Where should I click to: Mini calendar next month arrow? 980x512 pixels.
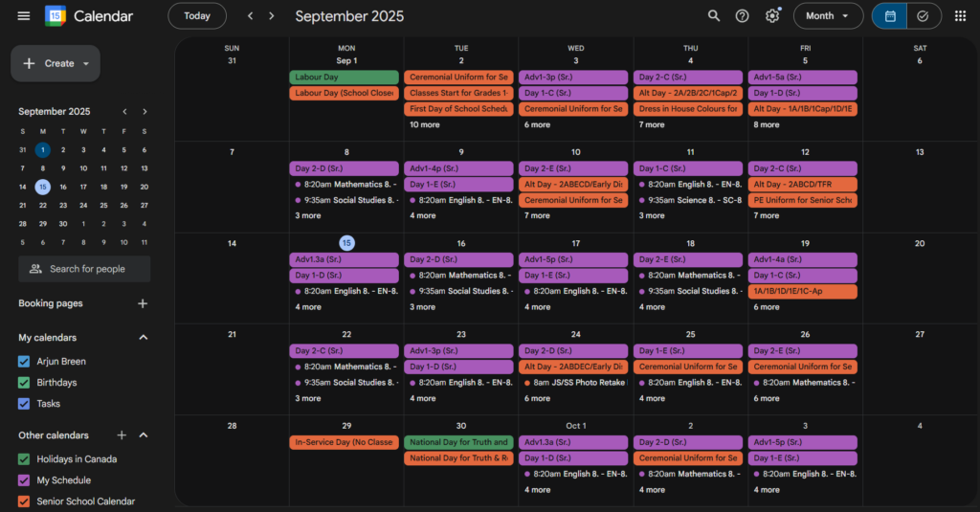coord(145,111)
